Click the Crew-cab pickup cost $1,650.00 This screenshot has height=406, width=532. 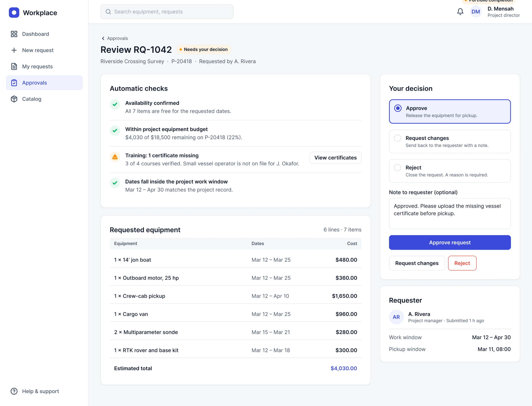tap(344, 296)
